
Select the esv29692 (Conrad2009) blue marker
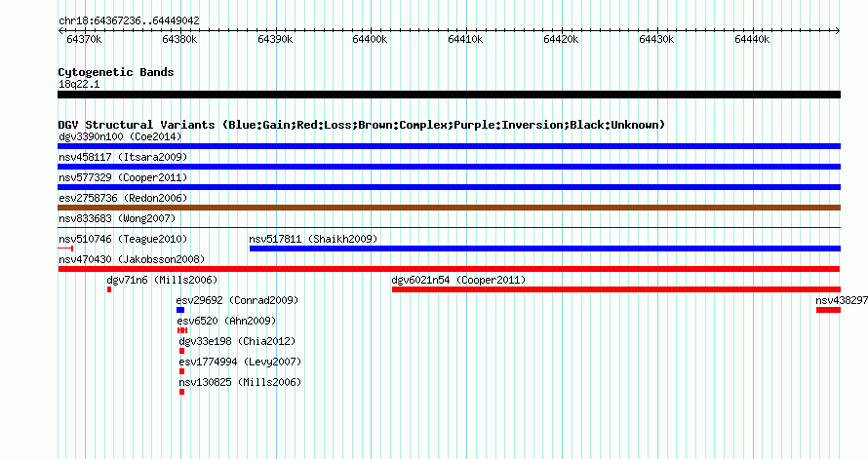click(x=180, y=310)
